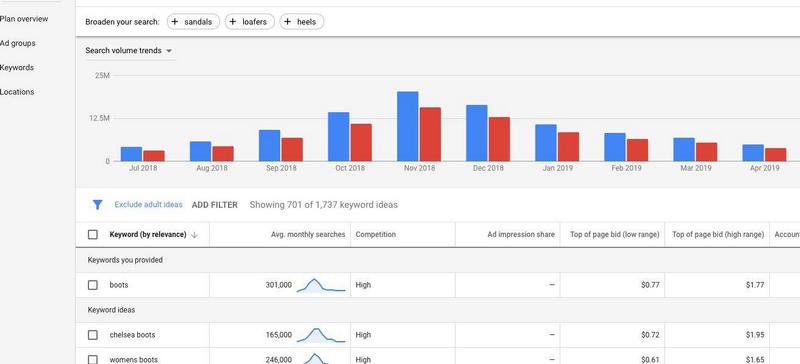Sort by Top of page bid (high range)
The width and height of the screenshot is (800, 364).
(718, 234)
